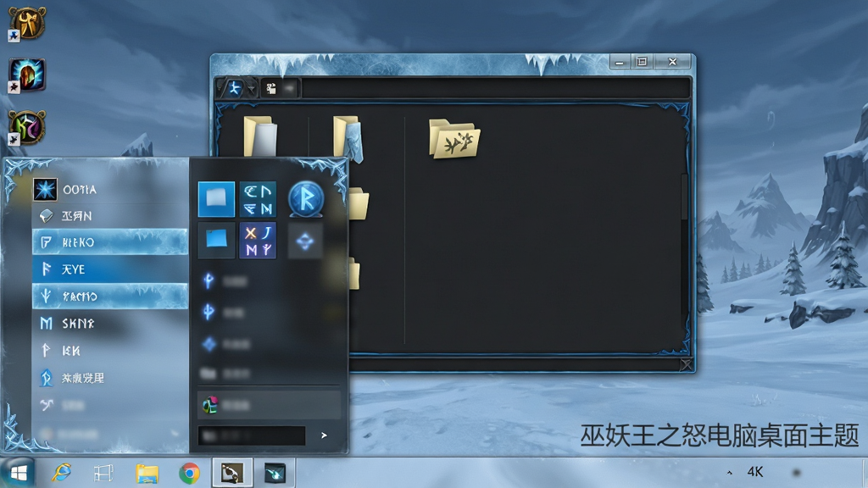
Task: Select the folder containing white paper
Action: coord(259,136)
